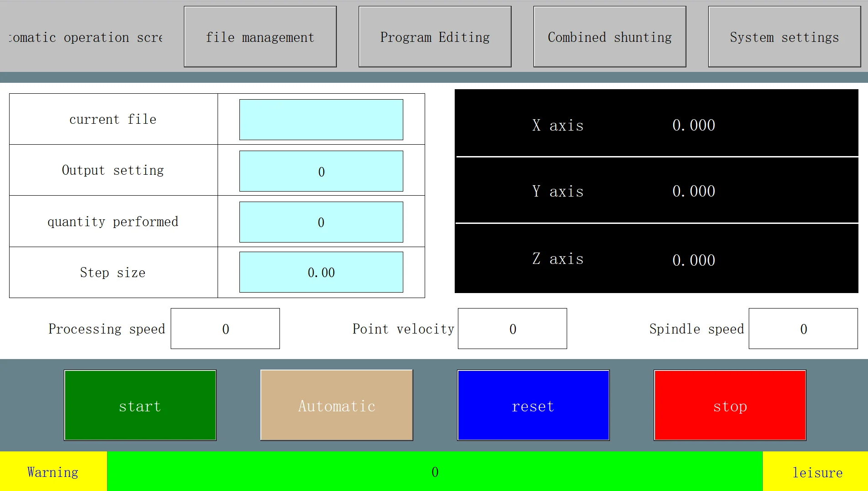This screenshot has width=868, height=491.
Task: Select the Z axis 0.000 readout
Action: (x=694, y=260)
